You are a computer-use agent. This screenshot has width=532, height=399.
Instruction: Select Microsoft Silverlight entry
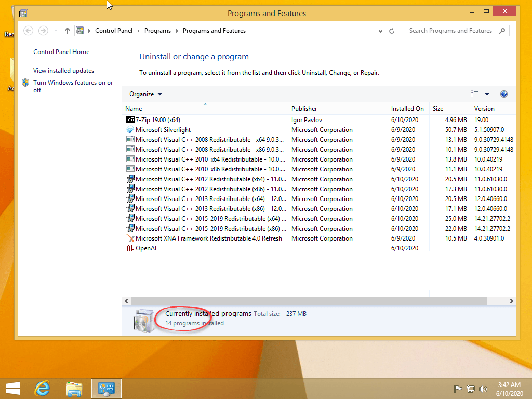pyautogui.click(x=163, y=129)
